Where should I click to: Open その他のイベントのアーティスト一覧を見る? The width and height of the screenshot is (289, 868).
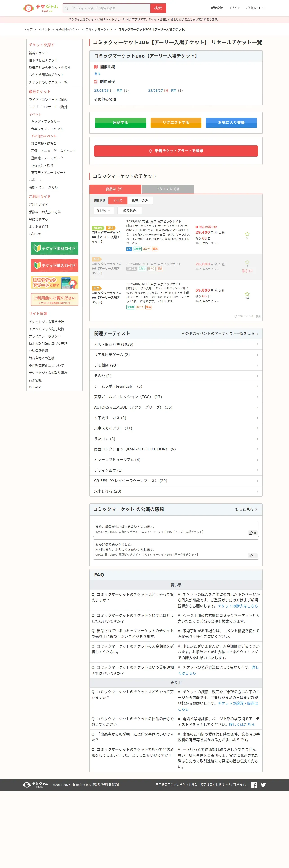point(220,333)
